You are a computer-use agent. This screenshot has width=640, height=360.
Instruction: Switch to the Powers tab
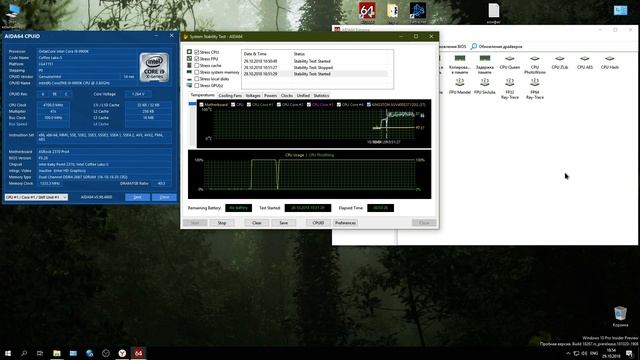coord(271,96)
